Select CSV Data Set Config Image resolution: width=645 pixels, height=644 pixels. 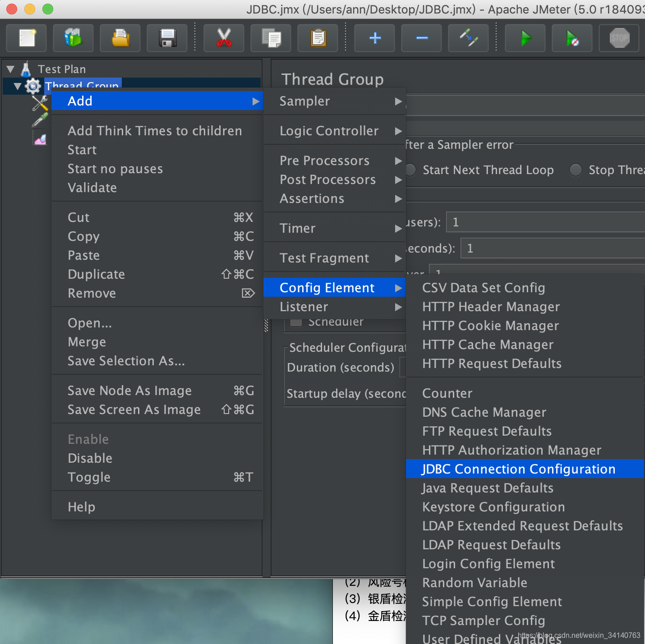[x=525, y=288]
